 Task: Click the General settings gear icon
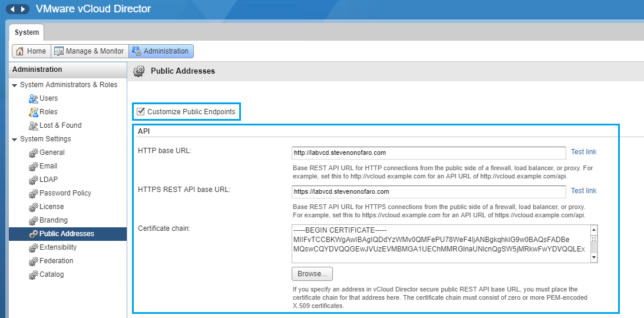34,153
